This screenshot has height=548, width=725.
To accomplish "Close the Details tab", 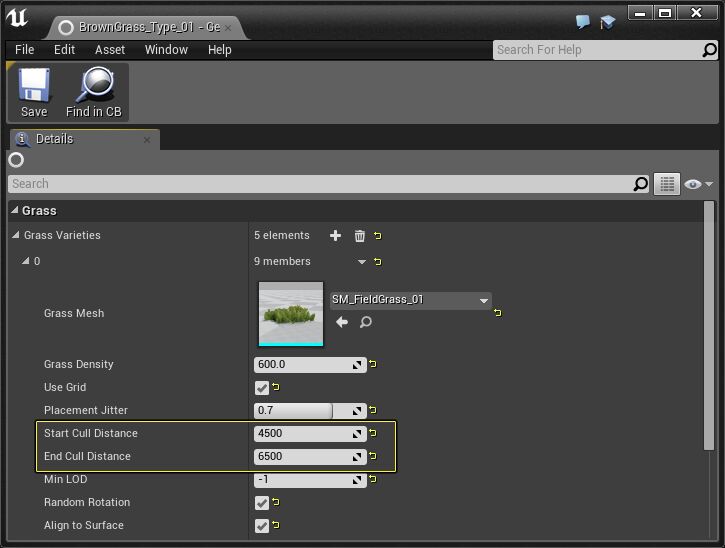I will pyautogui.click(x=147, y=140).
